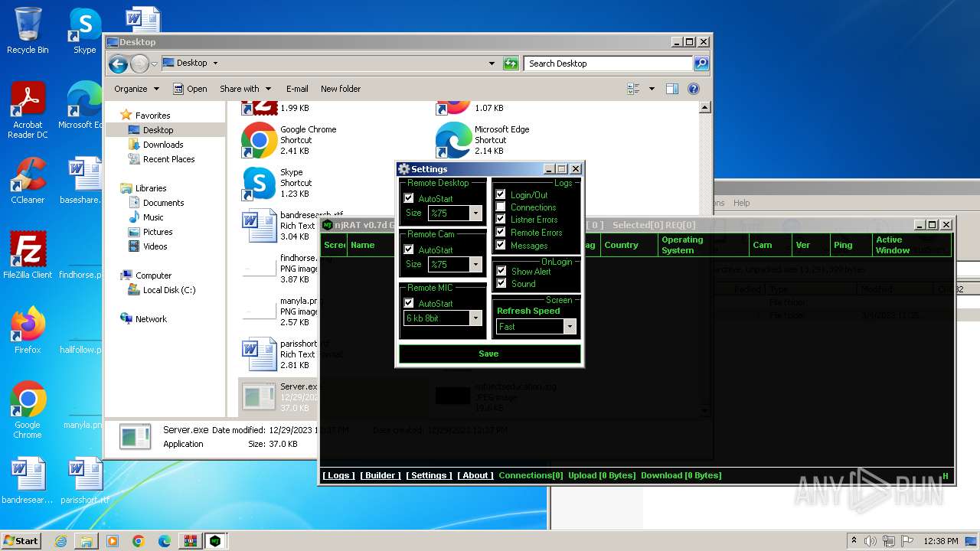The width and height of the screenshot is (980, 551).
Task: Open njRAT Logs link
Action: click(x=338, y=475)
